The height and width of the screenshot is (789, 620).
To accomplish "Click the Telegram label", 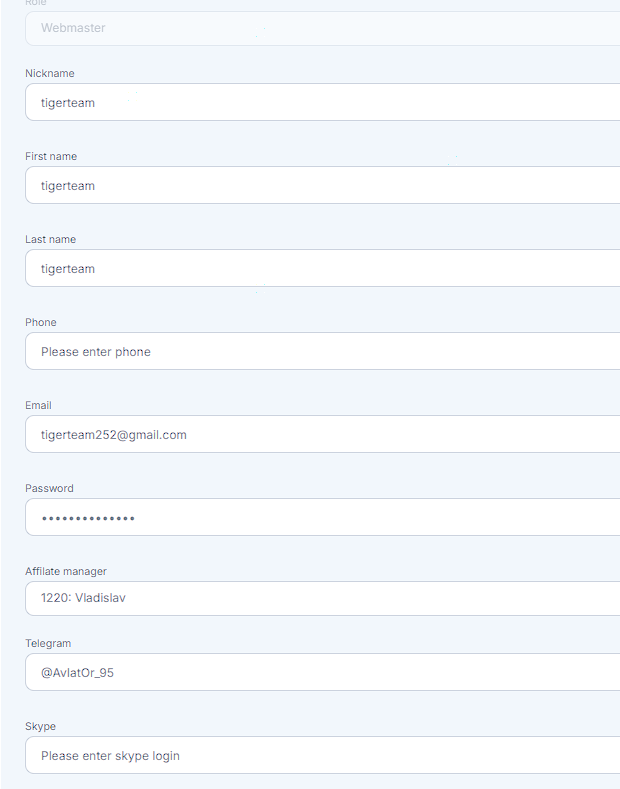I will (48, 644).
